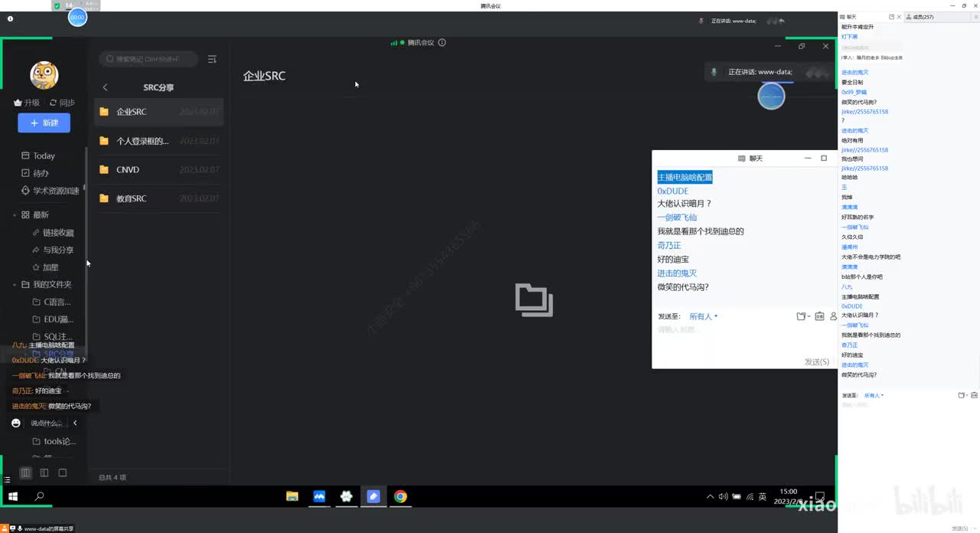The width and height of the screenshot is (980, 533).
Task: Select the EDU漏 folder in tree
Action: [53, 319]
